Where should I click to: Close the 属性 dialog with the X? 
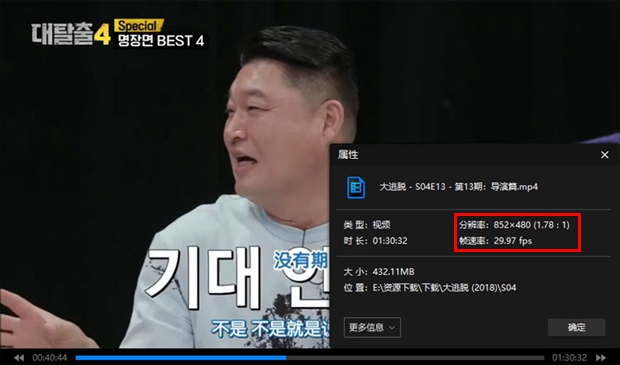(605, 155)
